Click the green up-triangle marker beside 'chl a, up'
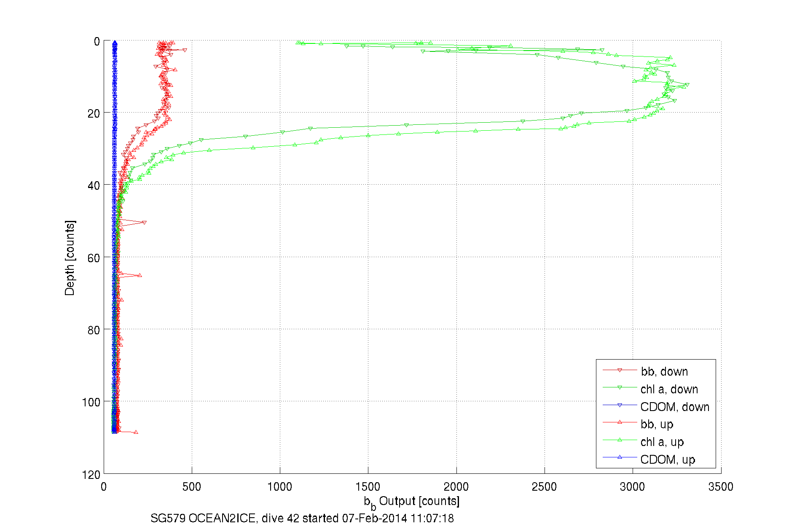This screenshot has height=532, width=797. (x=620, y=440)
